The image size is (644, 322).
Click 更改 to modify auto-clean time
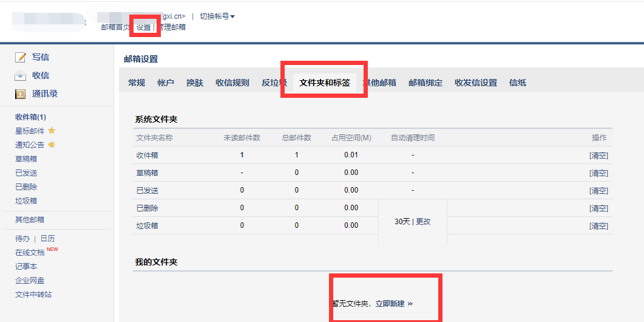(423, 222)
